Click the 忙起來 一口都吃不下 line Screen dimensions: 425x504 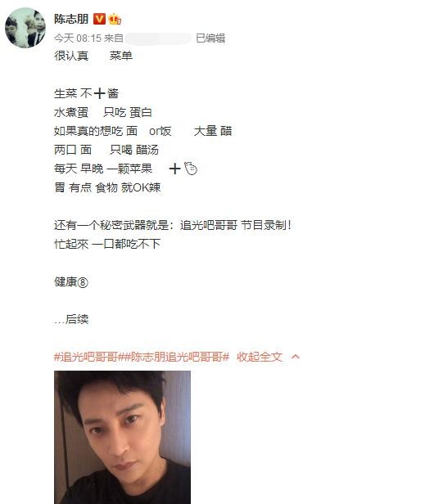pyautogui.click(x=107, y=244)
